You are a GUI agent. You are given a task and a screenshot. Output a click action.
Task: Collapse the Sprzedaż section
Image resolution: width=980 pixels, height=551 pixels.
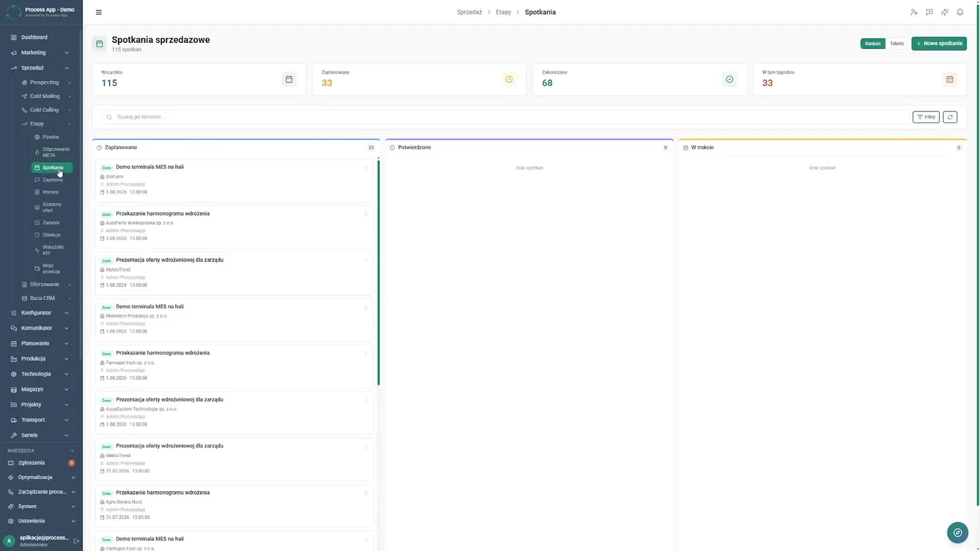pos(40,68)
